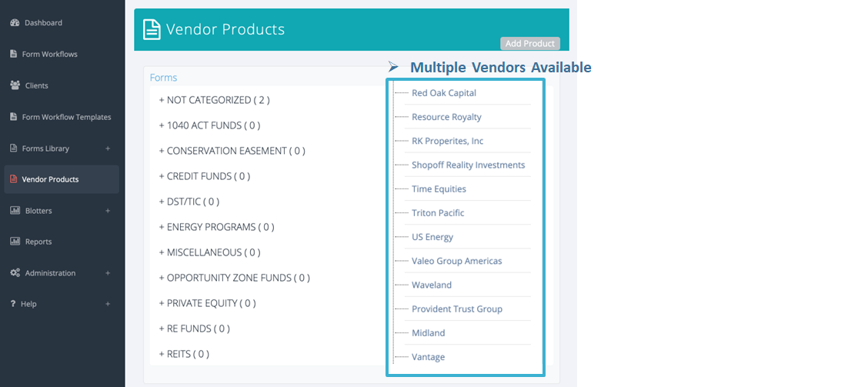868x387 pixels.
Task: Click the Dashboard gauge icon
Action: [x=15, y=23]
